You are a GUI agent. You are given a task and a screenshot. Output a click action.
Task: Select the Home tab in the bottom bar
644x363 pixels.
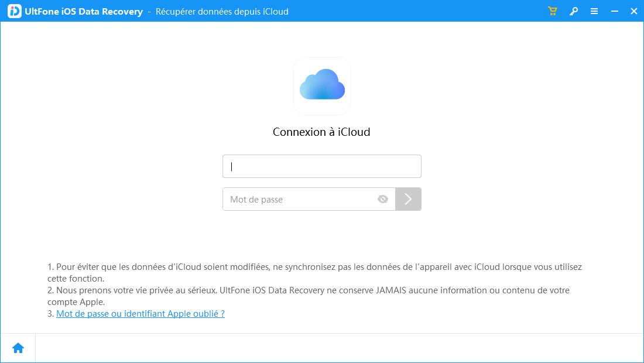tap(18, 347)
